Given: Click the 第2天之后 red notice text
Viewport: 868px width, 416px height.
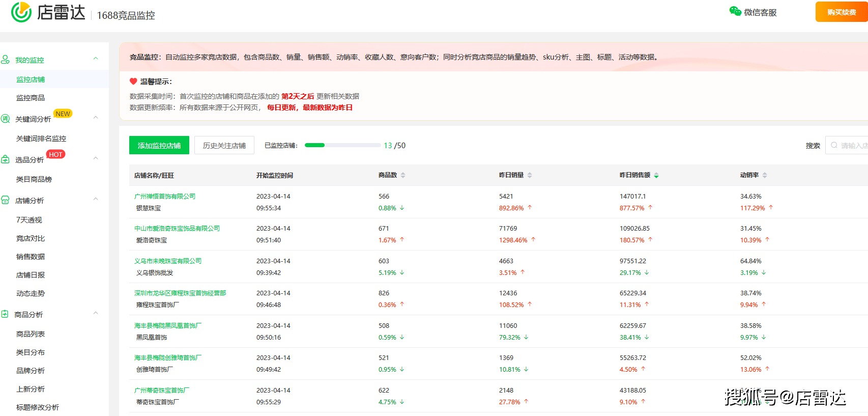Looking at the screenshot, I should (298, 96).
